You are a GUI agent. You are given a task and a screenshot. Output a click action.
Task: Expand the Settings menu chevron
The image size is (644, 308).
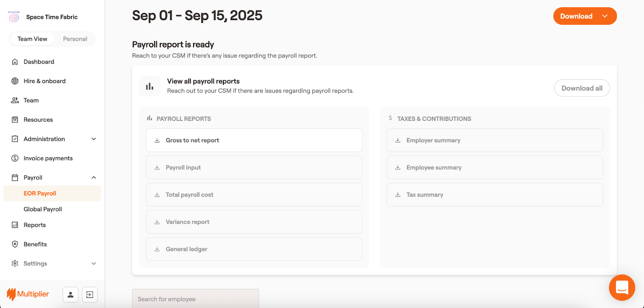click(x=94, y=264)
